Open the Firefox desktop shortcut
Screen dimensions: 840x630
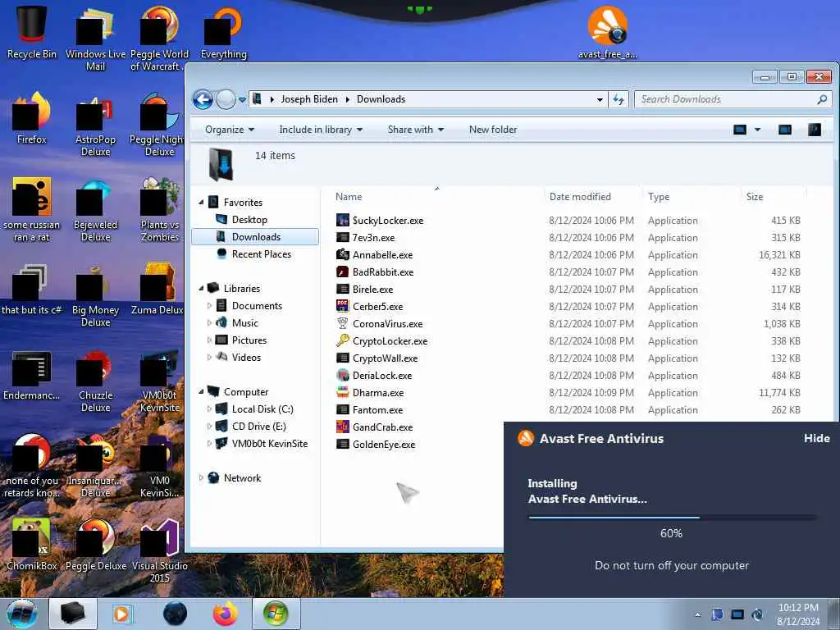point(32,118)
